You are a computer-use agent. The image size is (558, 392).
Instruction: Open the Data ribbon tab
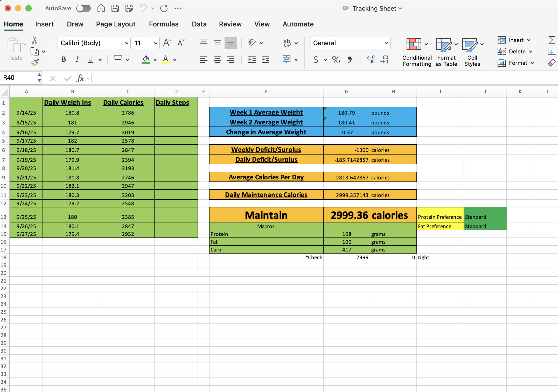click(199, 24)
